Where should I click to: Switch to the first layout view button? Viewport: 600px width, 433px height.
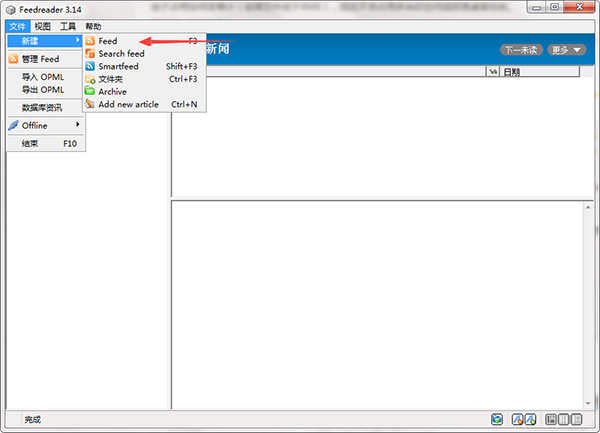(x=551, y=419)
